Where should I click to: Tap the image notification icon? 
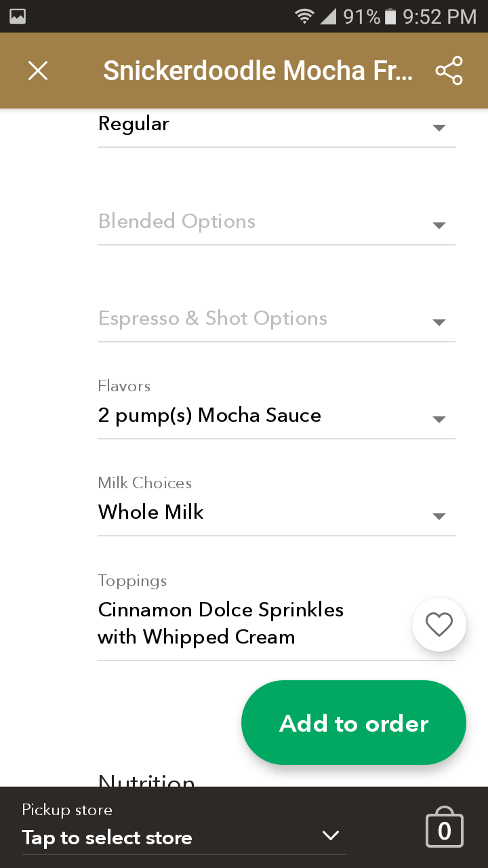[x=18, y=16]
